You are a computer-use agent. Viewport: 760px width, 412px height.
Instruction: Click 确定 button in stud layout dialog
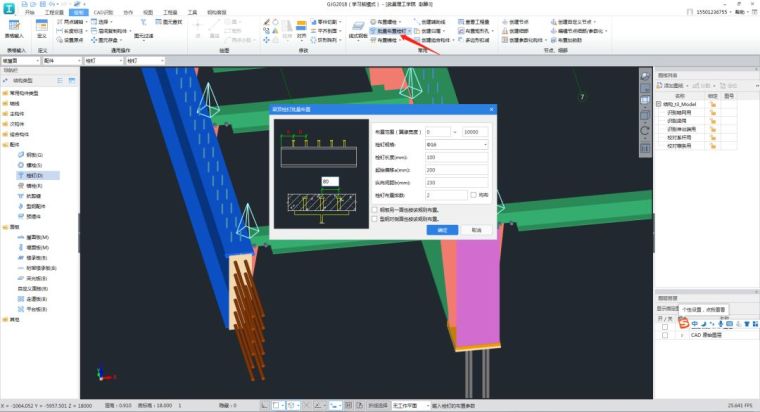point(441,229)
